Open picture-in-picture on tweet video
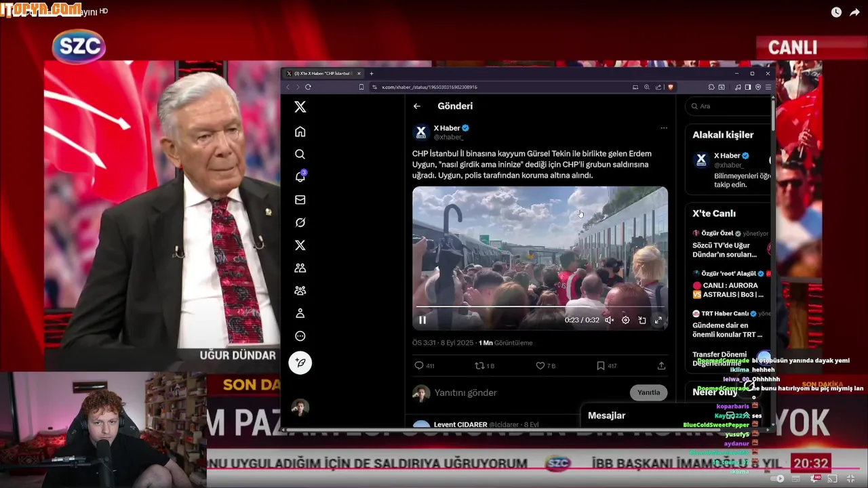 coord(642,320)
